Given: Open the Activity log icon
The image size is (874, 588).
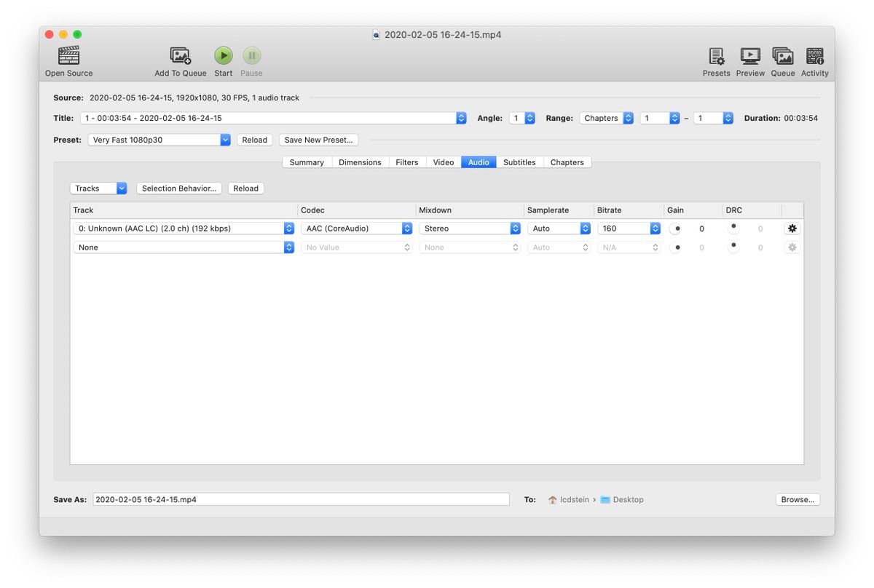Looking at the screenshot, I should coord(814,56).
